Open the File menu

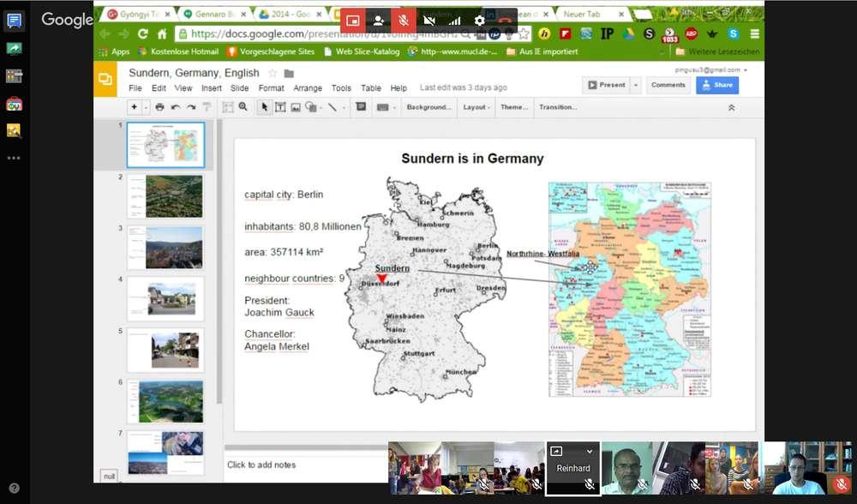[x=135, y=88]
